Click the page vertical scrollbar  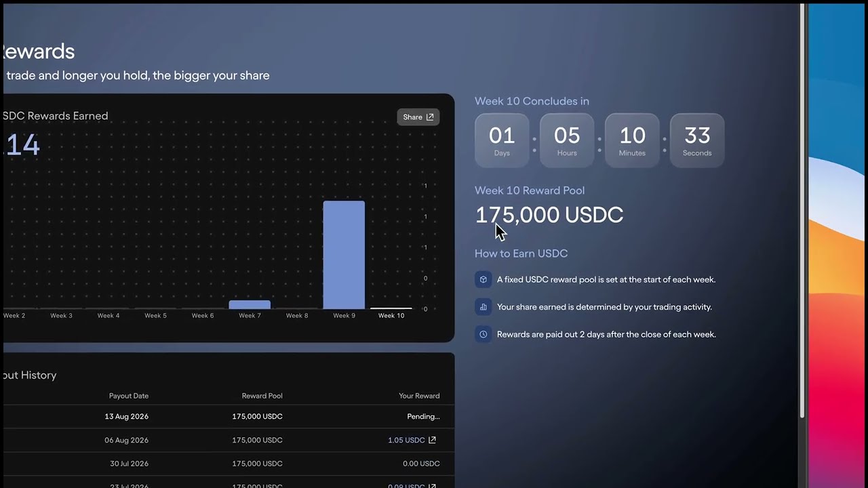pyautogui.click(x=803, y=210)
